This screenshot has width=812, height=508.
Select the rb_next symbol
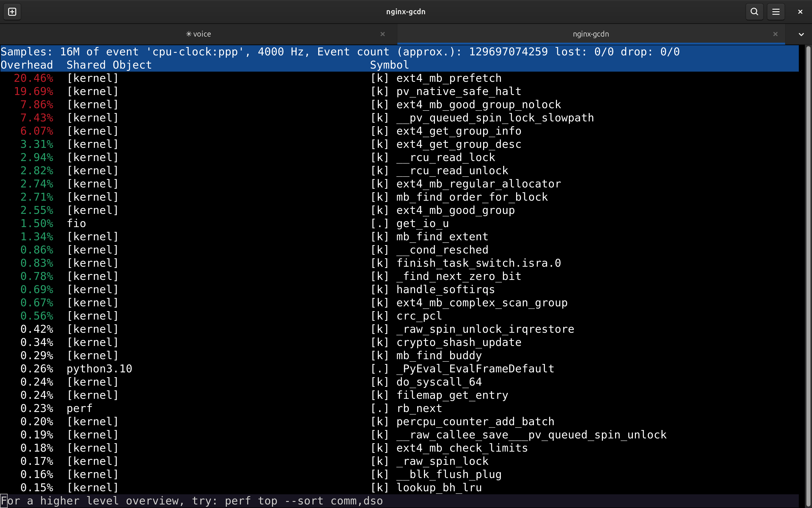(x=419, y=408)
